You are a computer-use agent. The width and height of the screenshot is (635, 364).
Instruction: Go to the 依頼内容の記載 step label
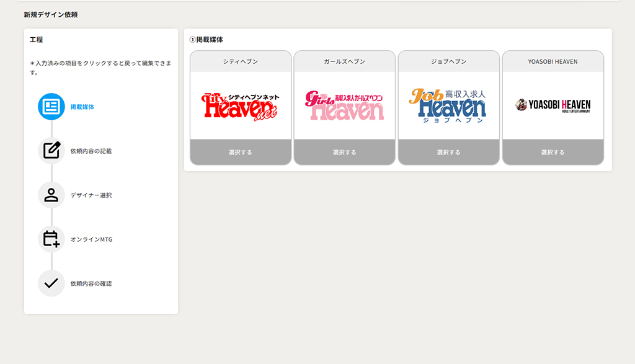[x=91, y=151]
